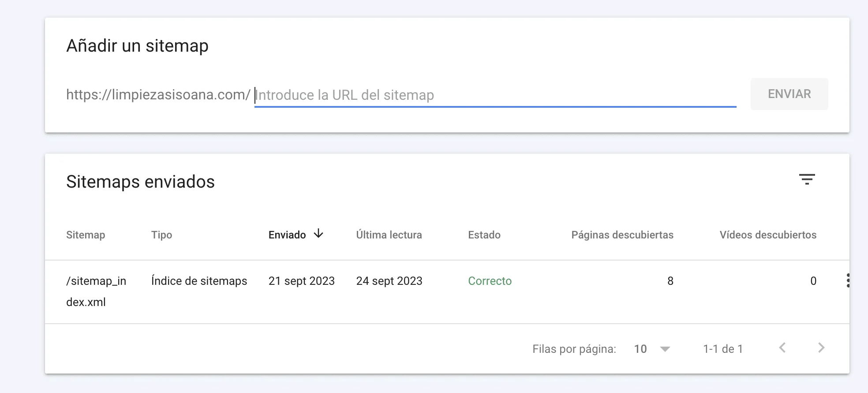This screenshot has width=868, height=393.
Task: Click the discovered pages count 8
Action: point(670,281)
